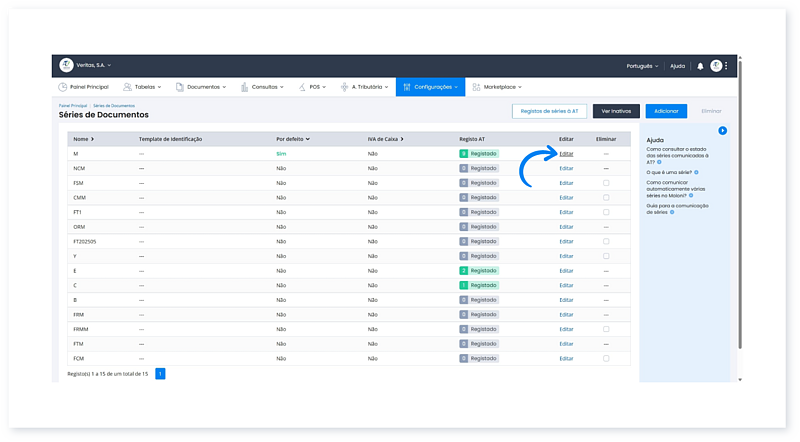800x442 pixels.
Task: Select the Eliminar checkbox in the CMM row
Action: point(605,198)
